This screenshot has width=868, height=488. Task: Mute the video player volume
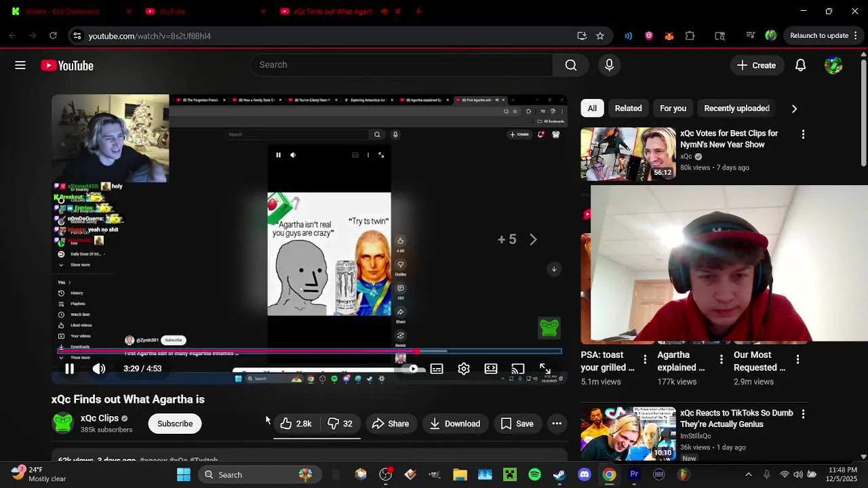click(99, 369)
